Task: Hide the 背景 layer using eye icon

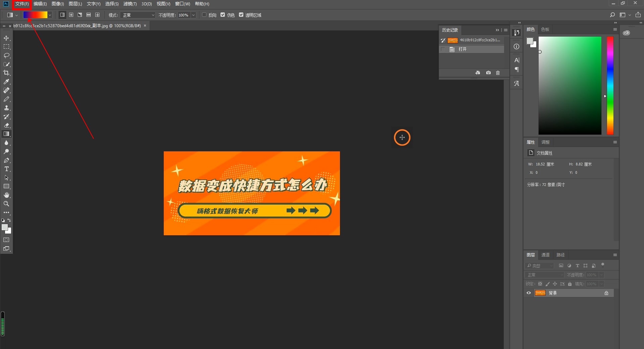Action: pyautogui.click(x=529, y=293)
